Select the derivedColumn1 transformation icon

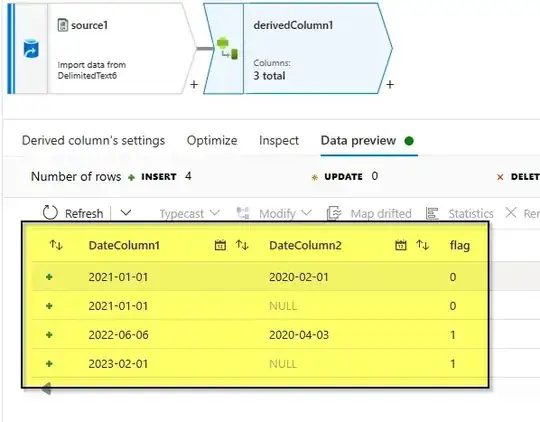coord(227,49)
